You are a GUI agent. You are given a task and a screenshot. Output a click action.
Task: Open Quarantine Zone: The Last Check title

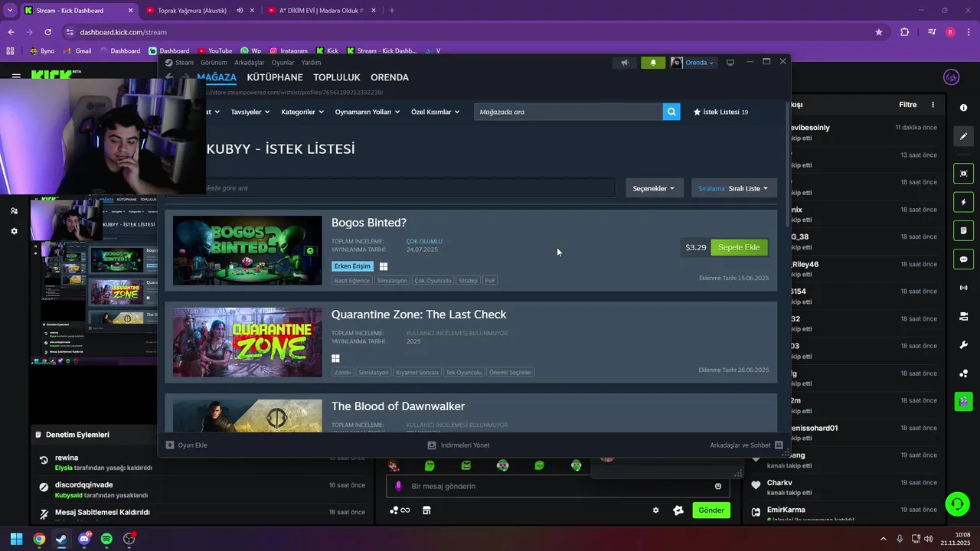coord(419,315)
